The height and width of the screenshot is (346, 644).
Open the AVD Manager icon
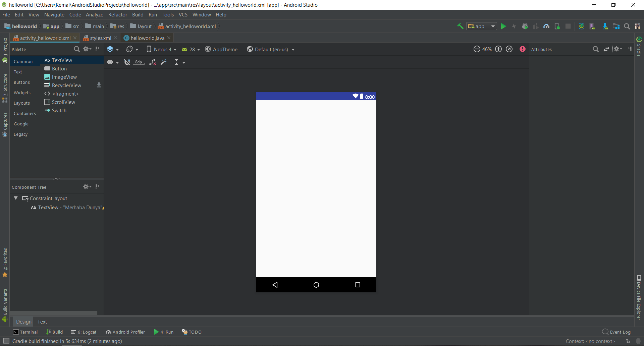[592, 26]
